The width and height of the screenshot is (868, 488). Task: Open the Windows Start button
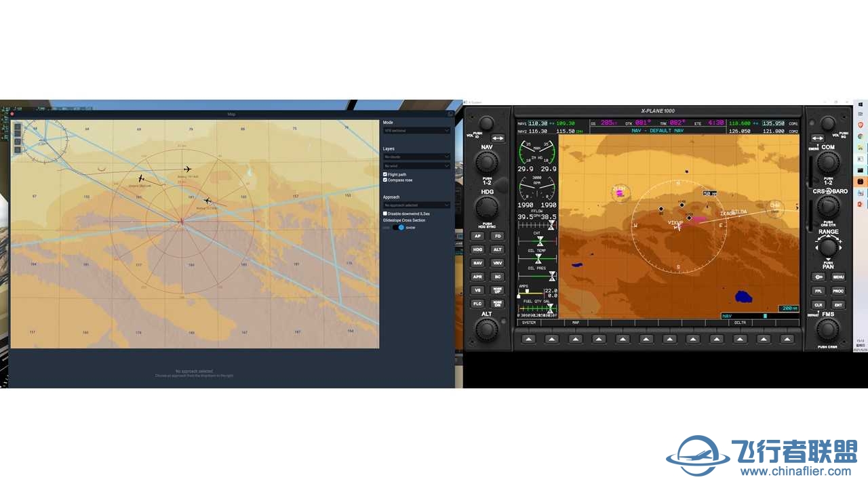click(x=861, y=105)
